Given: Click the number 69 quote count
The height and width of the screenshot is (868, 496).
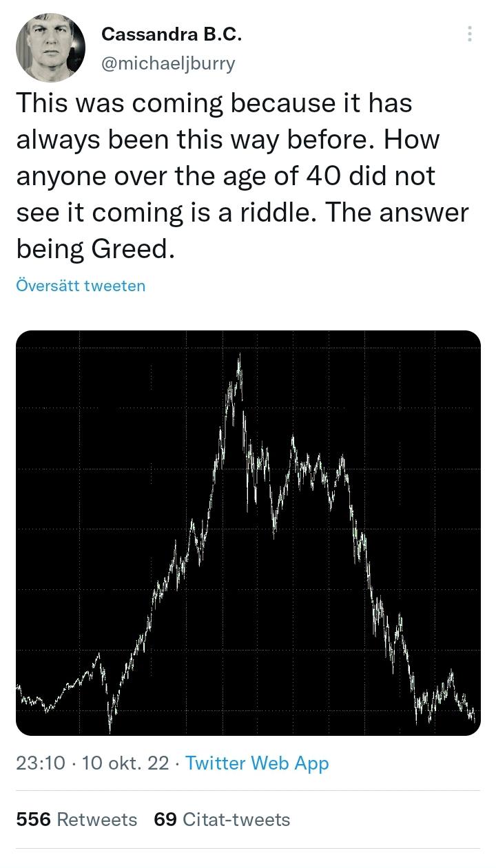Looking at the screenshot, I should coord(165,819).
